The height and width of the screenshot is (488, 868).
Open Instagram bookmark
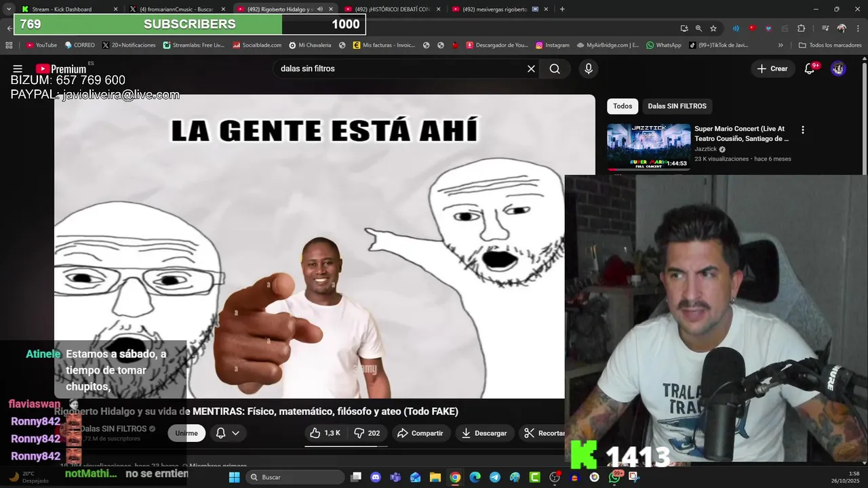(552, 45)
